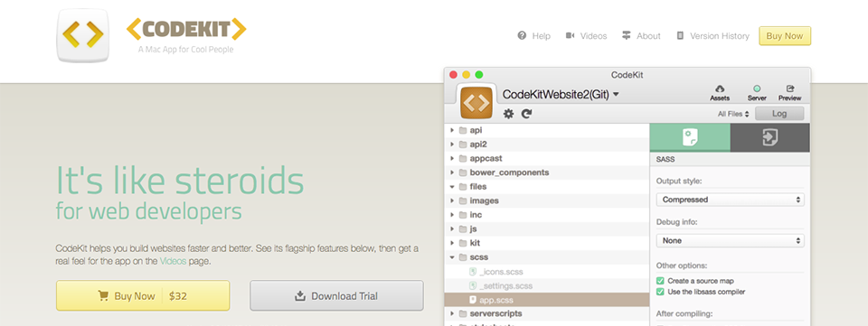Open the CodeKitWebsite2(Git) project dropdown

point(561,95)
